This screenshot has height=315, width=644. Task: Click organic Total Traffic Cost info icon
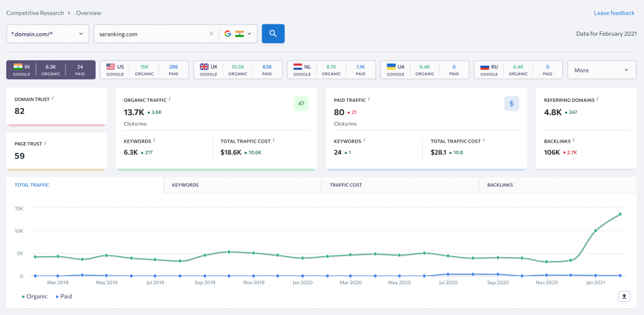[274, 140]
